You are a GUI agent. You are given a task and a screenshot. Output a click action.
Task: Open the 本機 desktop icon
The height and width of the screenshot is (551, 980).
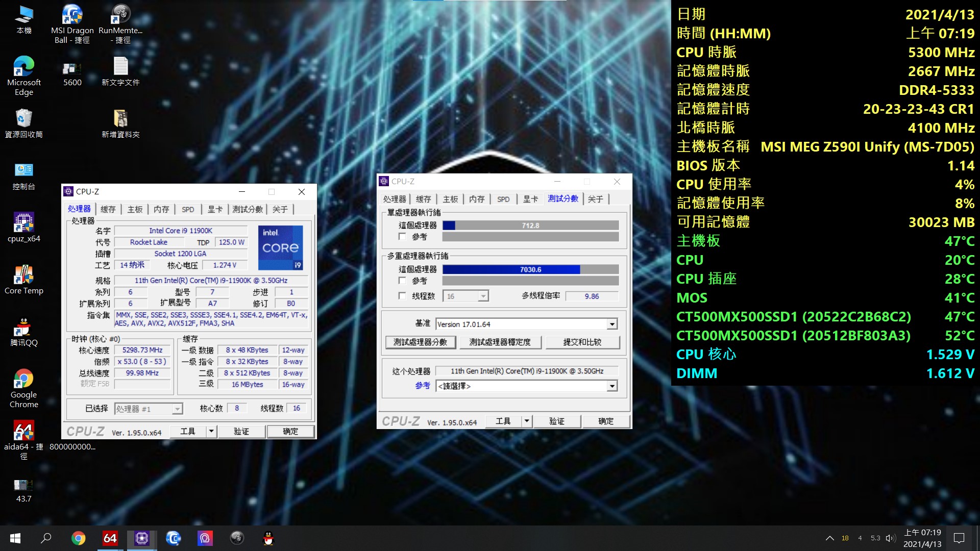click(x=24, y=19)
